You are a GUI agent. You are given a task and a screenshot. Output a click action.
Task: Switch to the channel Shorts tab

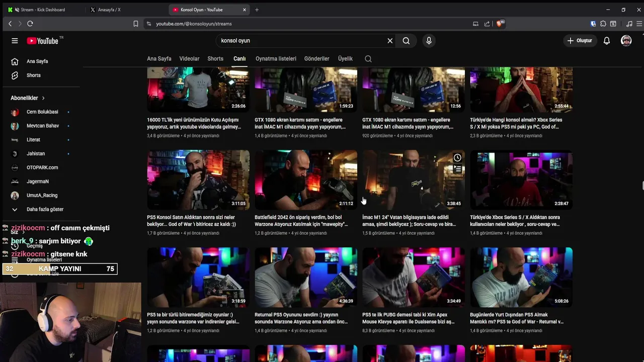click(x=215, y=59)
